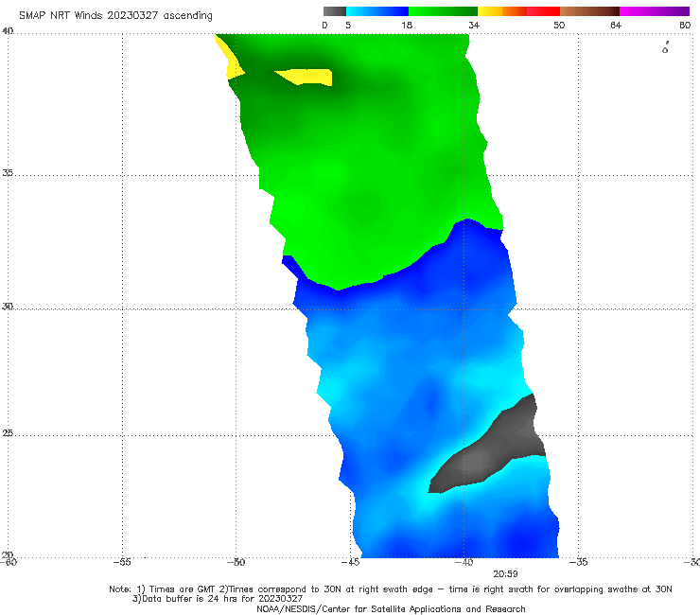Click the color bar label 34
The width and height of the screenshot is (700, 615).
coord(474,26)
